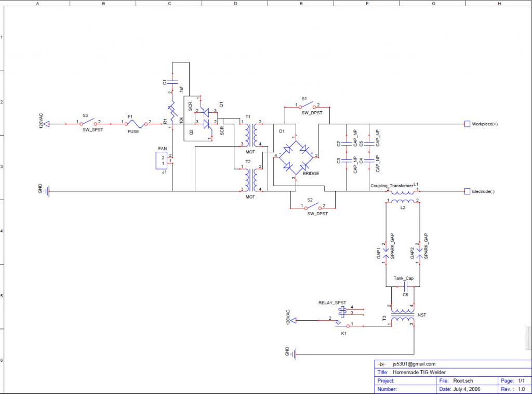Click the '.1uf' capacitor value
The image size is (532, 394).
[181, 89]
